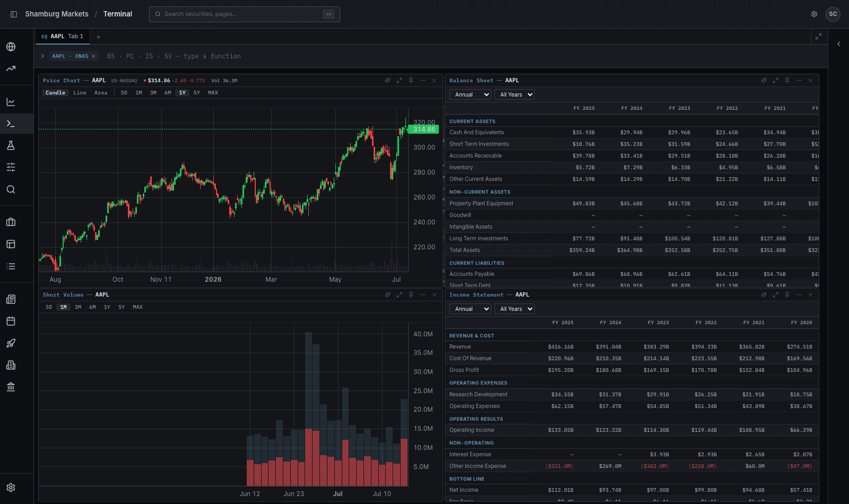Open the top-right settings gear icon
This screenshot has height=504, width=849.
click(x=814, y=14)
